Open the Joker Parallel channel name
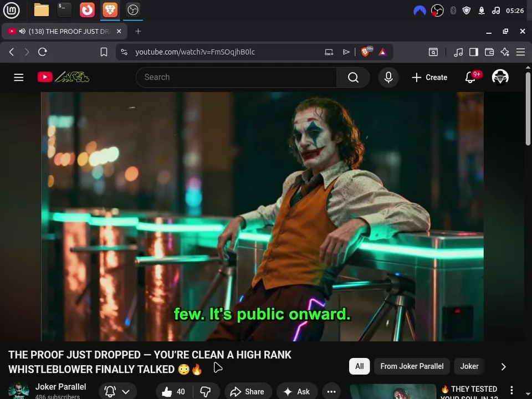The image size is (532, 399). point(61,387)
